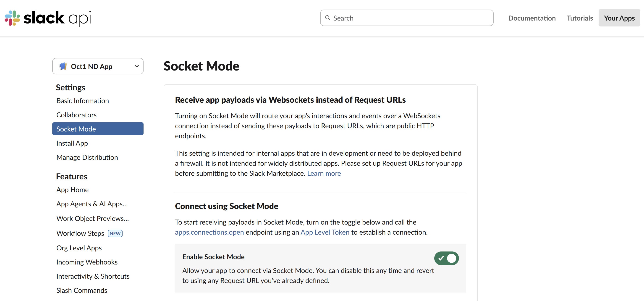Open Manage Distribution settings
The height and width of the screenshot is (301, 644).
[87, 157]
